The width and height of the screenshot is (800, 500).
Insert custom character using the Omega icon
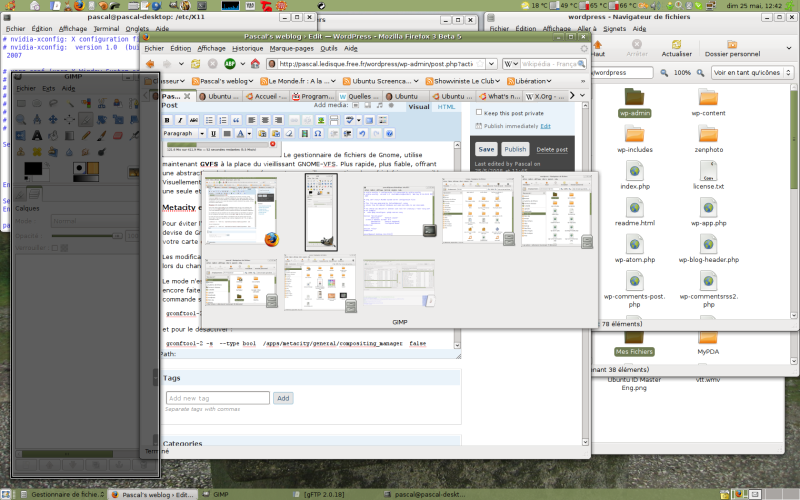tap(318, 134)
